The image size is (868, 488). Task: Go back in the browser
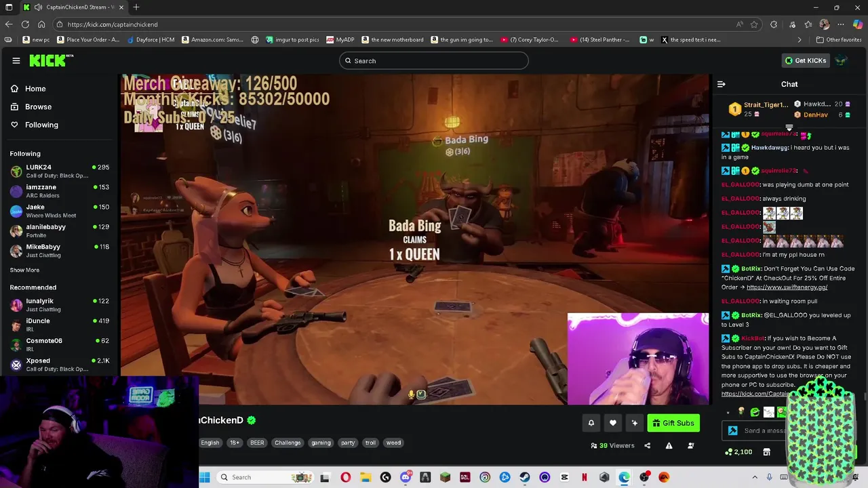coord(9,24)
